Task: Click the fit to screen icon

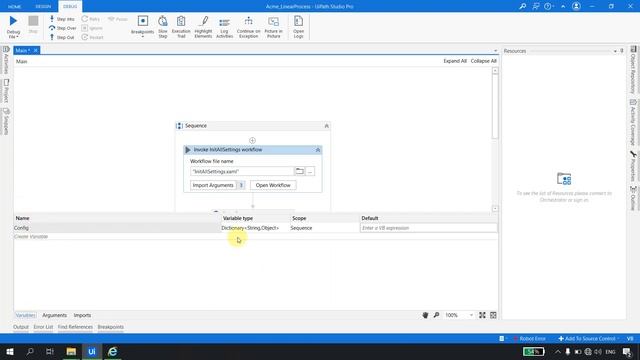Action: tap(482, 315)
